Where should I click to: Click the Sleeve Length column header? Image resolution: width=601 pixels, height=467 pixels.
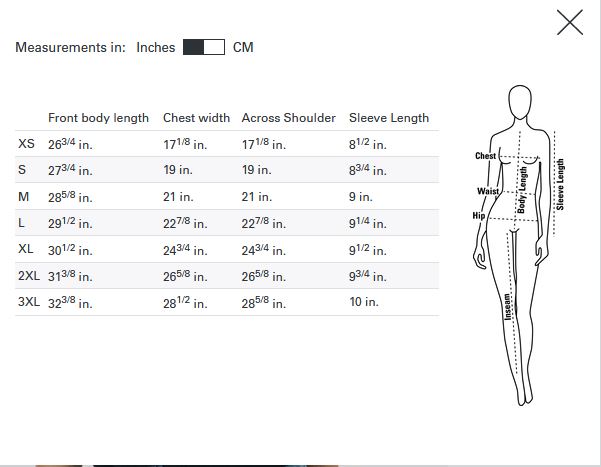(x=389, y=118)
